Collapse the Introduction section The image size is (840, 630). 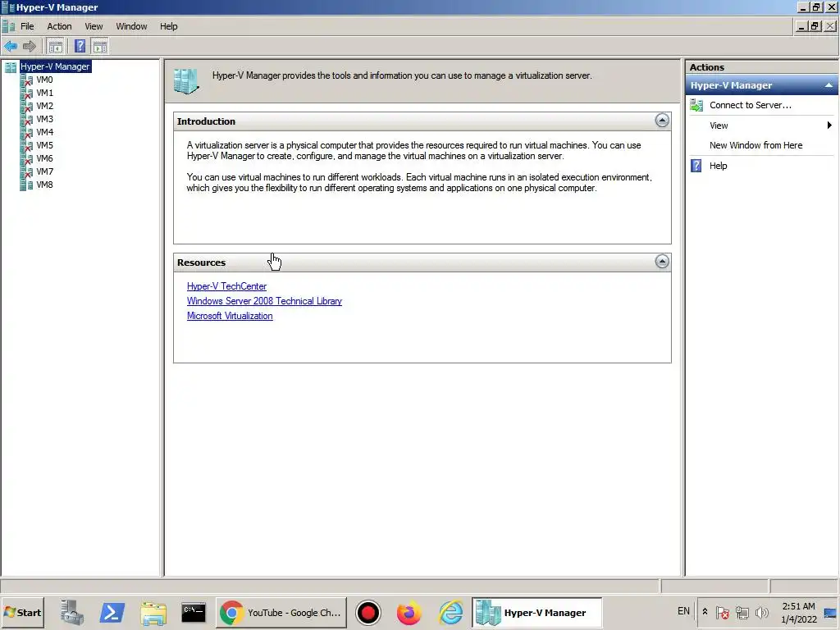click(x=662, y=121)
